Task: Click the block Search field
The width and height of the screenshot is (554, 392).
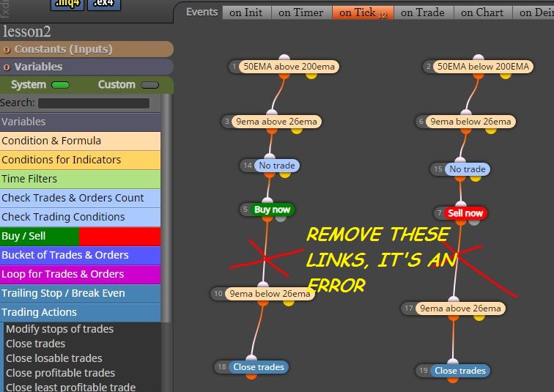Action: tap(94, 103)
